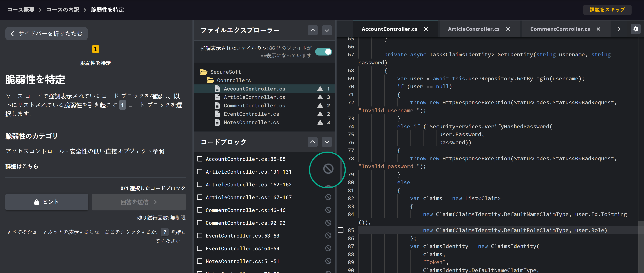
Task: Click the question mark shortcut key badge
Action: coord(165,232)
